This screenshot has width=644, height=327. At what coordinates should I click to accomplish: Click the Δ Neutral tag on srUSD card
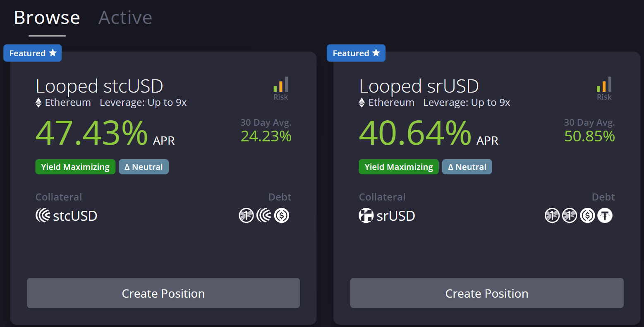coord(467,167)
